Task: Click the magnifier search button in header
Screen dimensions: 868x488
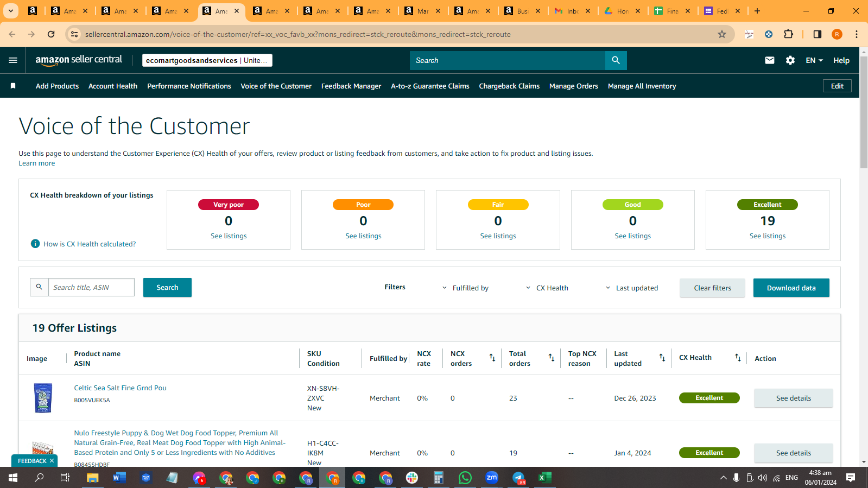Action: [616, 60]
